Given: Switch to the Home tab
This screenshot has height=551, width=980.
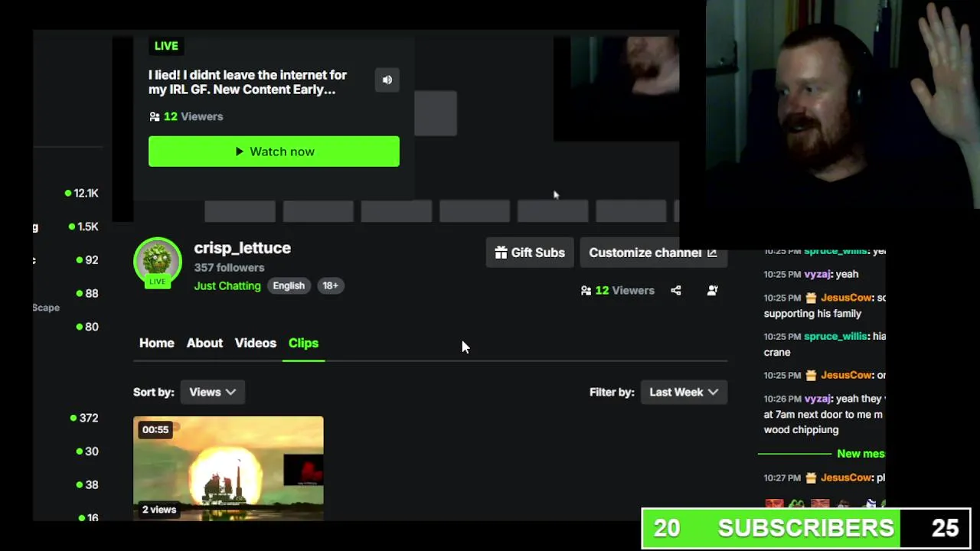Looking at the screenshot, I should pyautogui.click(x=157, y=343).
